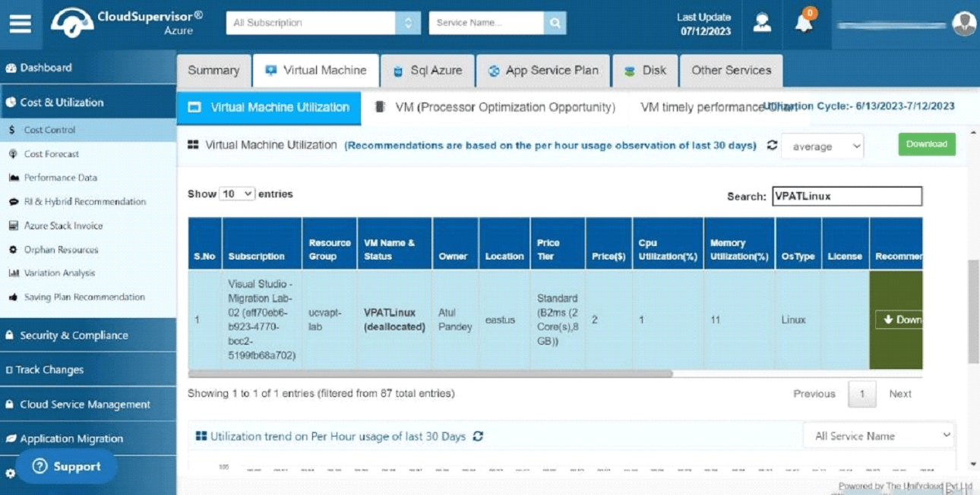Image resolution: width=980 pixels, height=495 pixels.
Task: Click the service name search magnifier
Action: pyautogui.click(x=555, y=23)
